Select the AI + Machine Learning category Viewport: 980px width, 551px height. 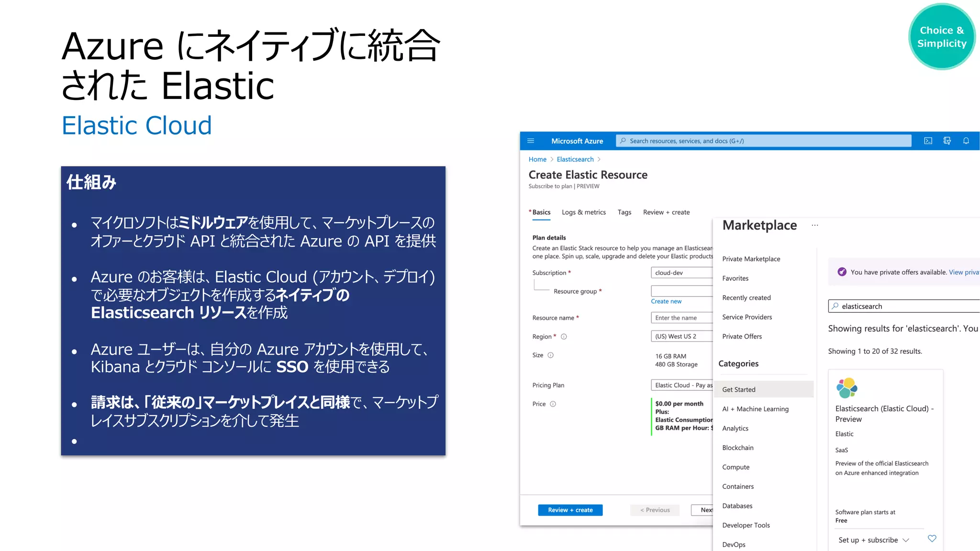pos(755,409)
